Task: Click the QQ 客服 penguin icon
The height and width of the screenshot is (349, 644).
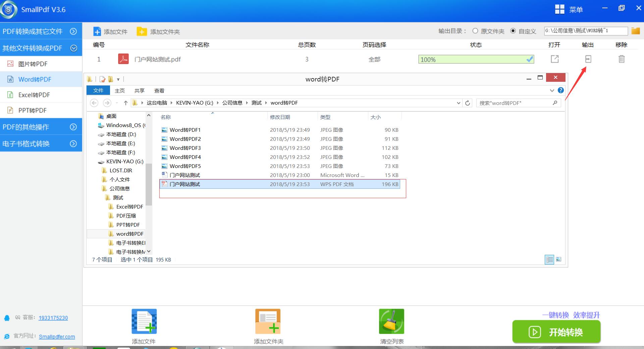Action: coord(7,318)
